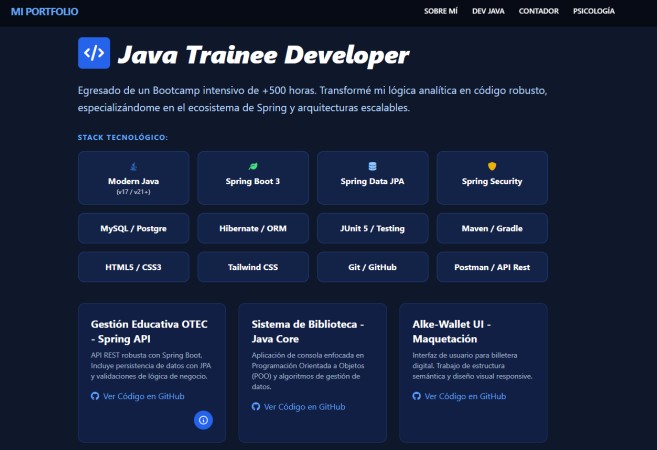Select the Tailwind CSS stack tile
This screenshot has height=450, width=657.
[x=253, y=267]
